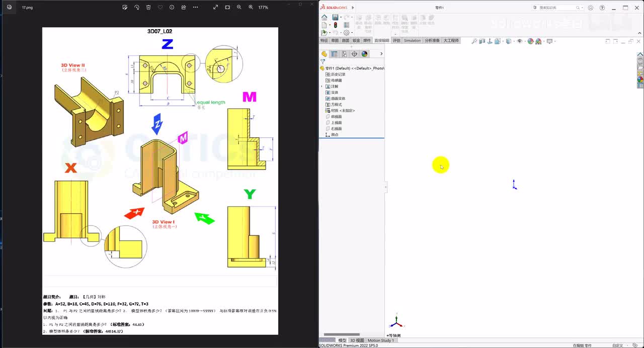This screenshot has height=348, width=644.
Task: Click the Section View icon in view toolbar
Action: tap(482, 41)
